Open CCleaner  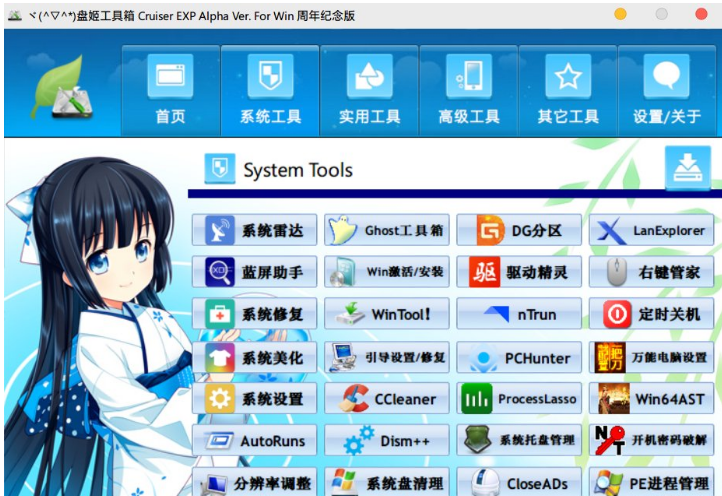pos(387,398)
